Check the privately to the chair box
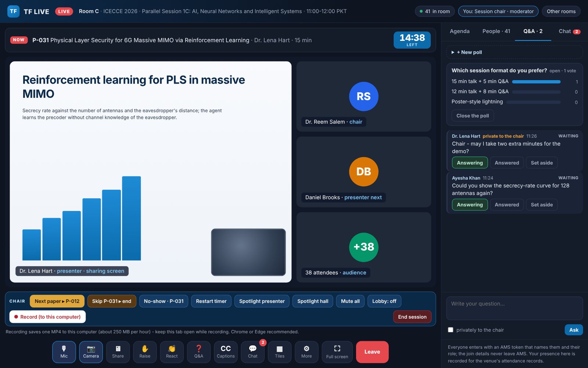The image size is (588, 368). (x=451, y=330)
